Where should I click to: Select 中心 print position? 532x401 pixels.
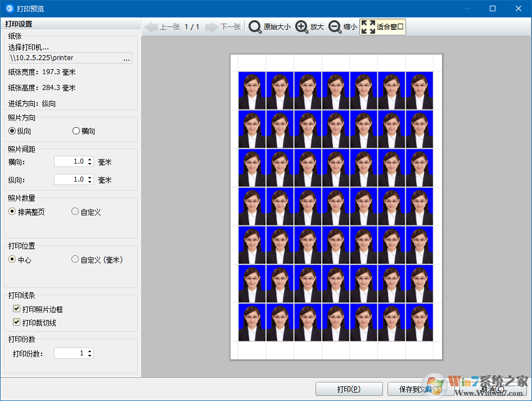tap(12, 259)
